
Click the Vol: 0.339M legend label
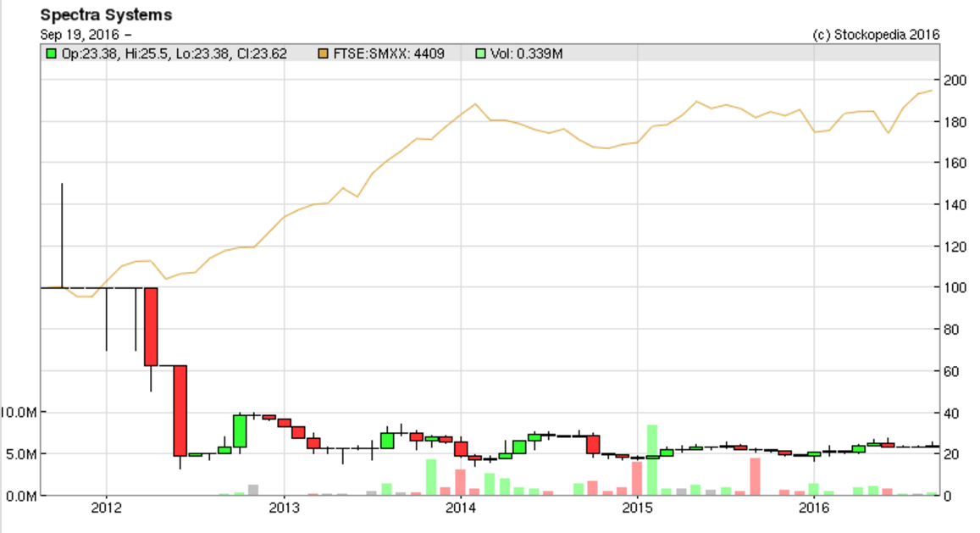click(526, 53)
